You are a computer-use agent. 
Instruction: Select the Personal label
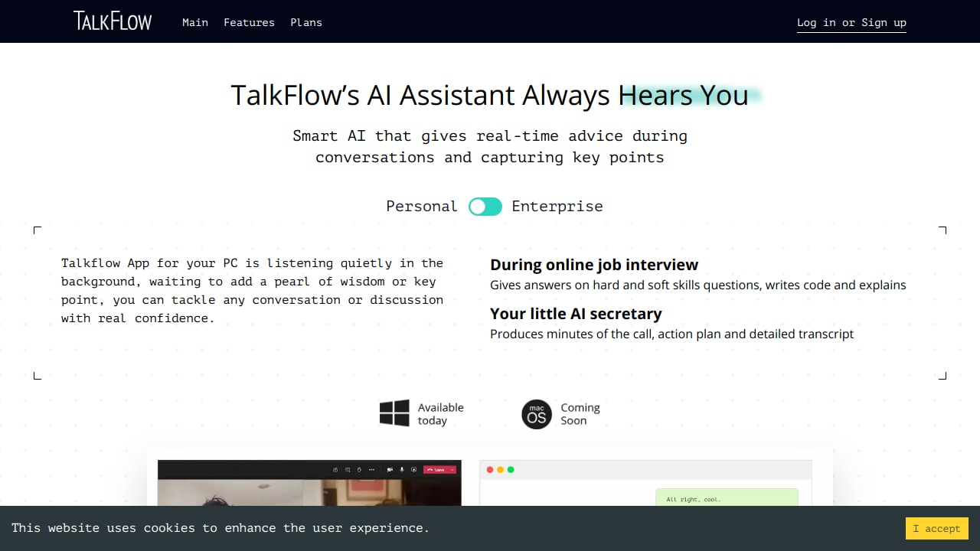tap(421, 207)
